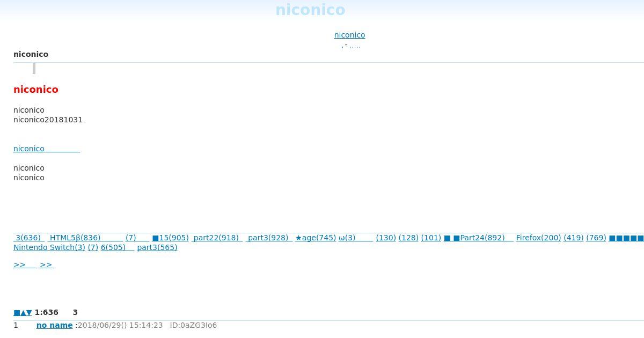Click the ■ thread-list icon beside 1:636
Screen dimensions: 644x338
(x=17, y=313)
